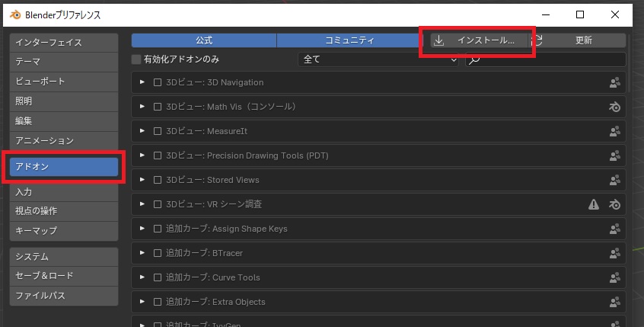Viewport: 644px width, 327px height.
Task: Enable the 有効化アドオンのみ checkbox
Action: (136, 59)
